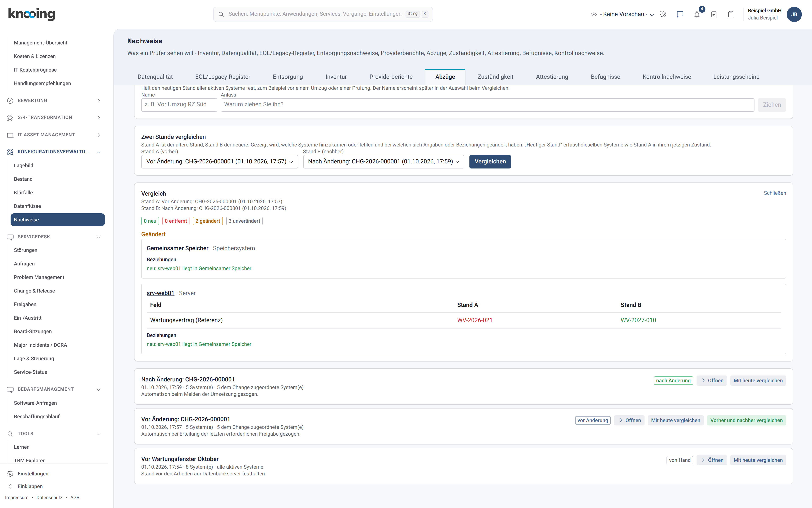Open JB user avatar
The height and width of the screenshot is (508, 812).
pos(794,14)
